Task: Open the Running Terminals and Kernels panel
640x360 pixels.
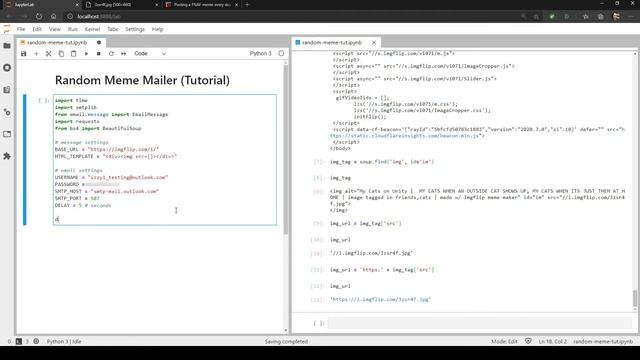Action: [7, 68]
